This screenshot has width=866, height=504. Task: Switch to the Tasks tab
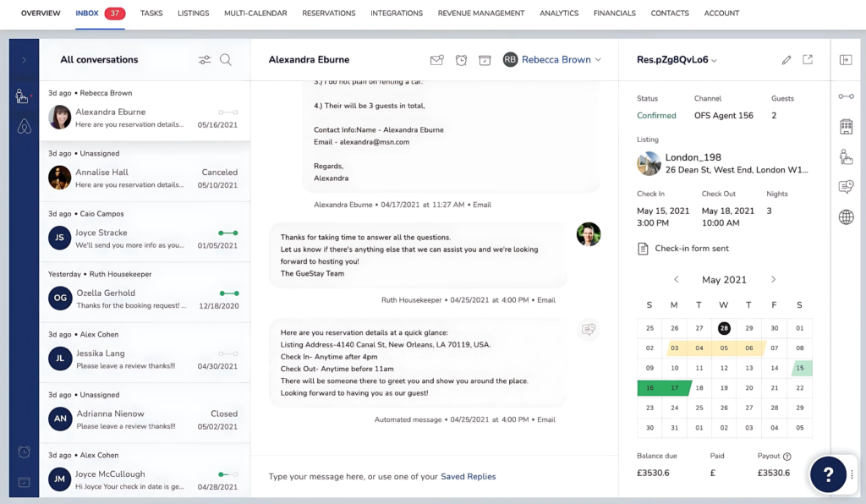point(151,14)
